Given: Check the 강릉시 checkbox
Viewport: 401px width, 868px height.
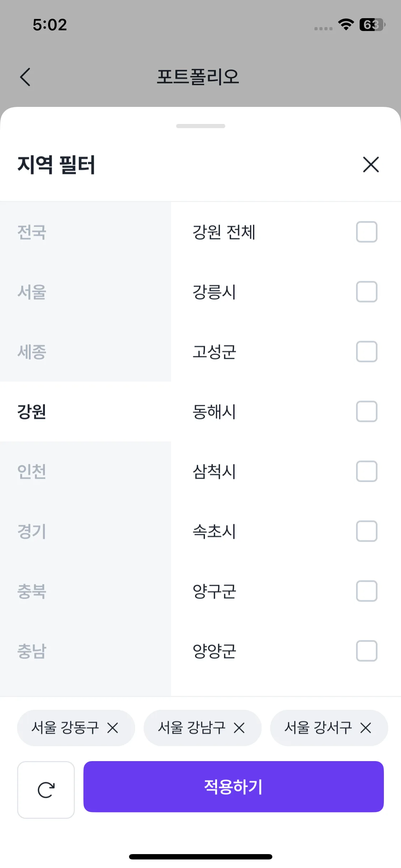Looking at the screenshot, I should tap(366, 292).
